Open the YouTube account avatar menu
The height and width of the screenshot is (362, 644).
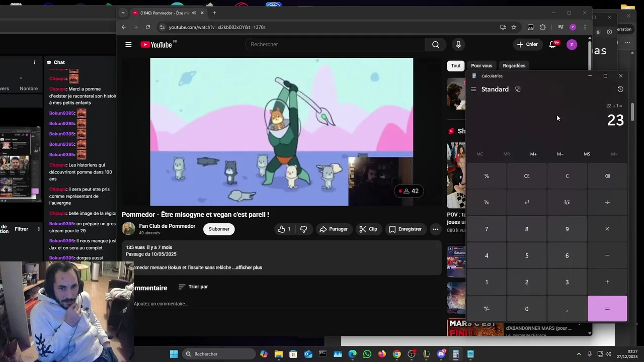click(x=572, y=45)
